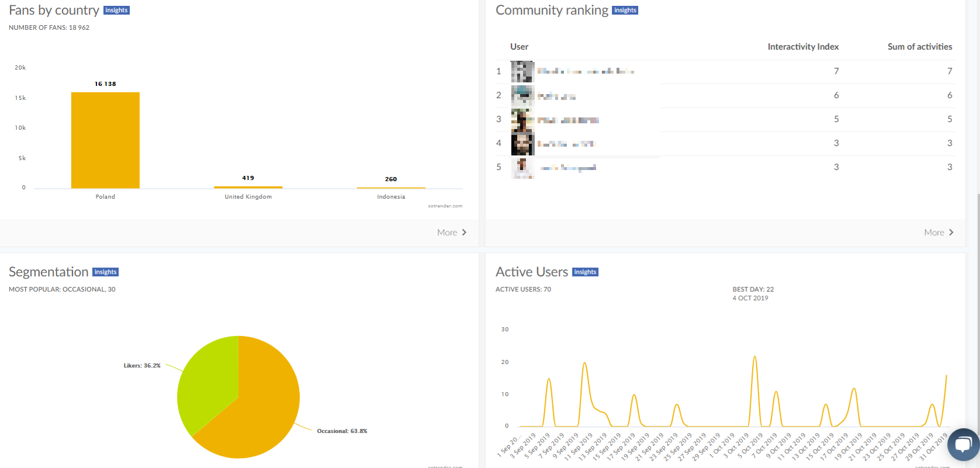Image resolution: width=980 pixels, height=468 pixels.
Task: Select the Poland bar in chart
Action: pos(105,140)
